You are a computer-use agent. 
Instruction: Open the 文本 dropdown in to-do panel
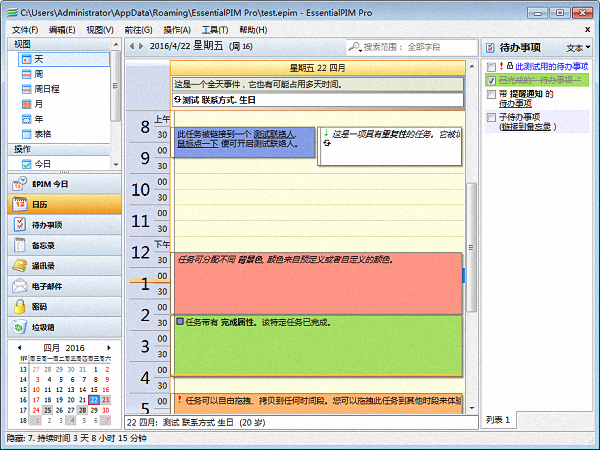pyautogui.click(x=578, y=48)
